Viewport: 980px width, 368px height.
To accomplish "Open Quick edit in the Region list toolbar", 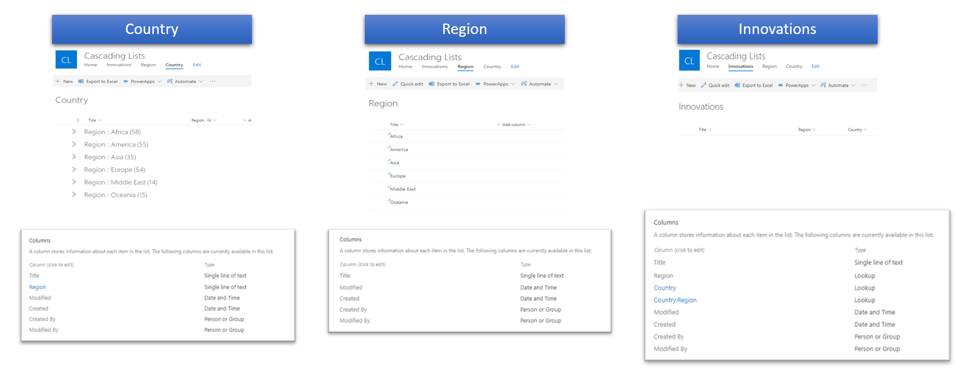I will (408, 84).
